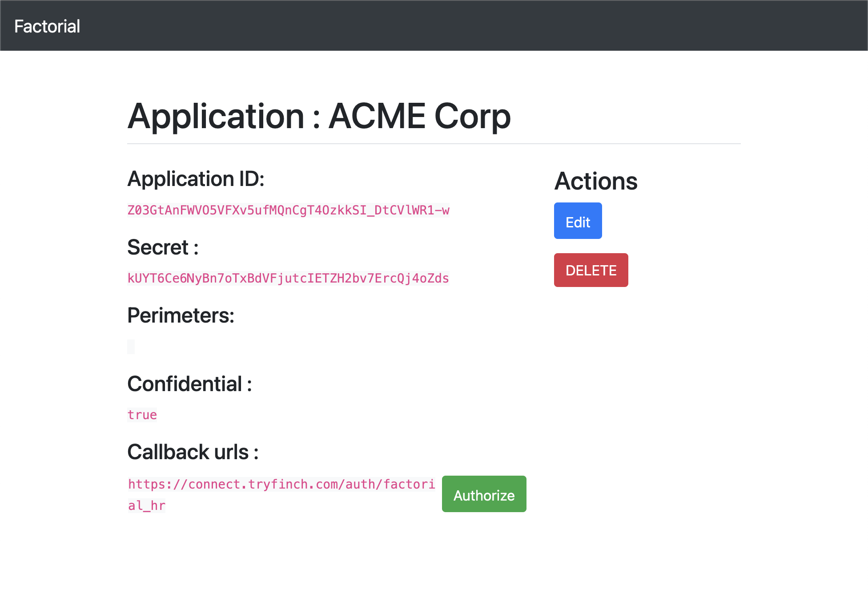Image resolution: width=868 pixels, height=590 pixels.
Task: Click the 'true' Confidential value
Action: 142,415
